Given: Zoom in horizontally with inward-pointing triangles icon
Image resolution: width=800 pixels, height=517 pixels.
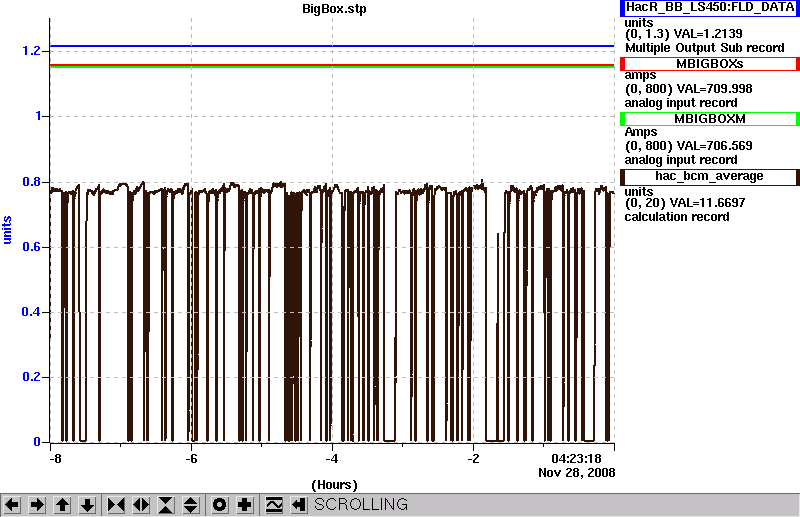Looking at the screenshot, I should point(116,505).
